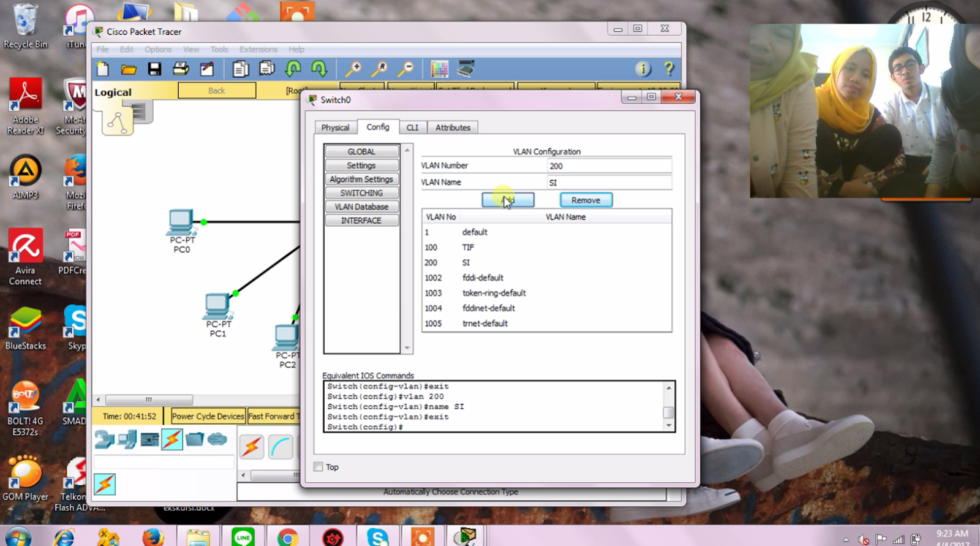
Task: Select the Miscellaneous folder category icon
Action: (195, 439)
